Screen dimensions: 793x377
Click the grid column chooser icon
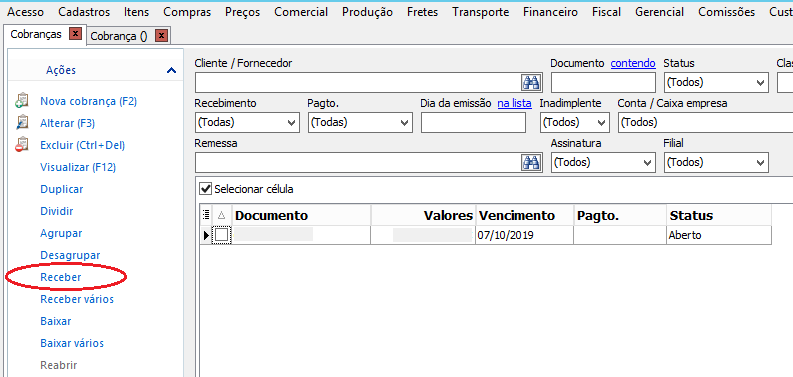click(x=206, y=215)
